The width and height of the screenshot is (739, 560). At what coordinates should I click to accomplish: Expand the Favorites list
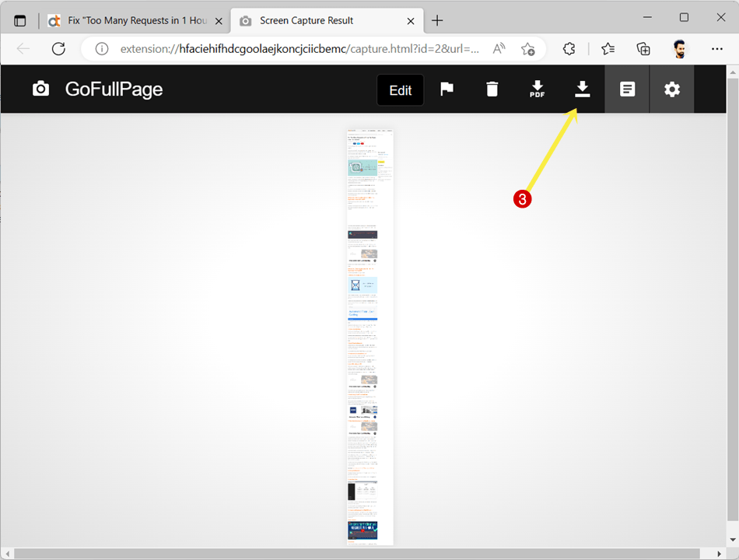[x=607, y=48]
